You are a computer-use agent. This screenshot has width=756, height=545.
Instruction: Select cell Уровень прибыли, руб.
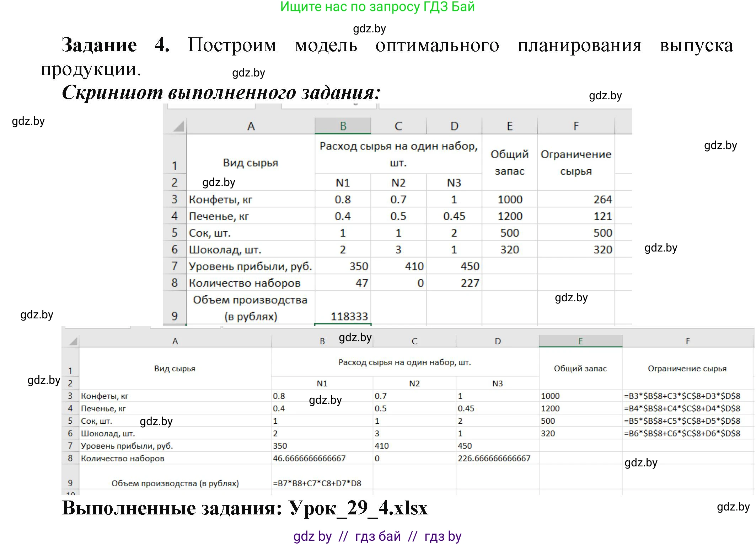[x=251, y=266]
